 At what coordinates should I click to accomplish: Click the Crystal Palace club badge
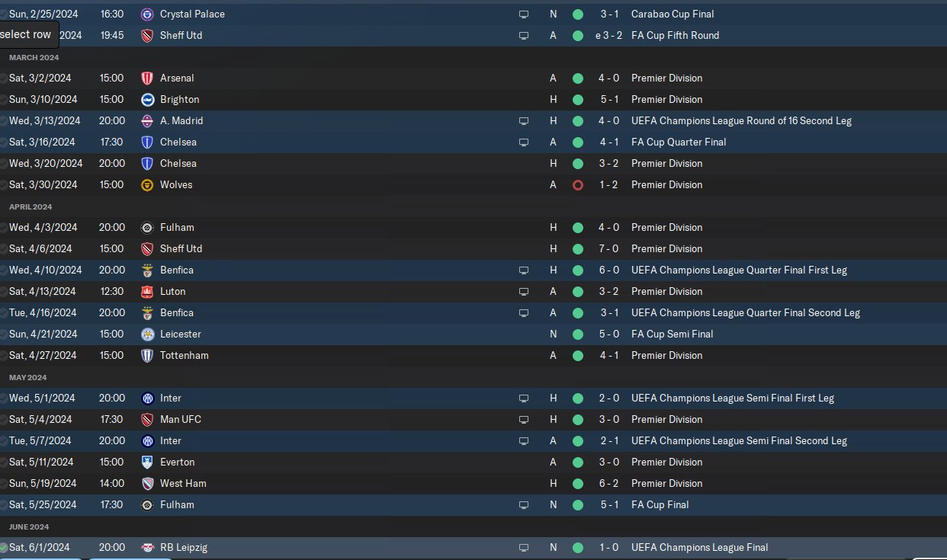[147, 14]
